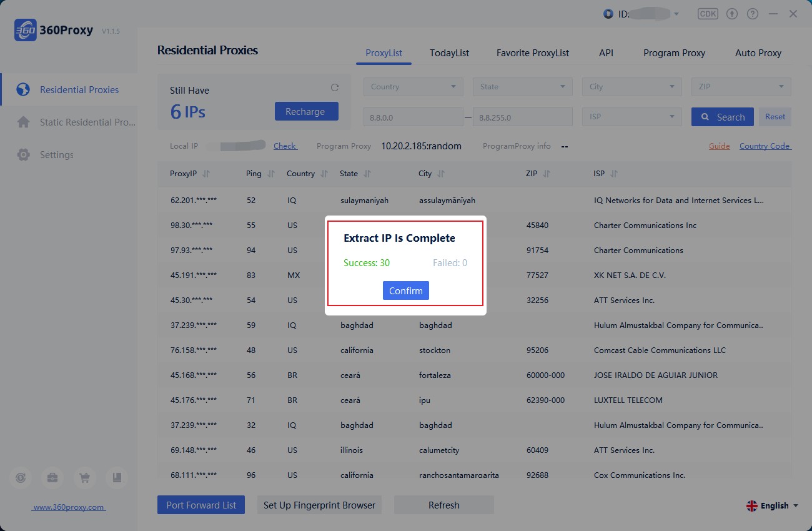
Task: Visit the www.360proxy.com link
Action: [x=69, y=507]
